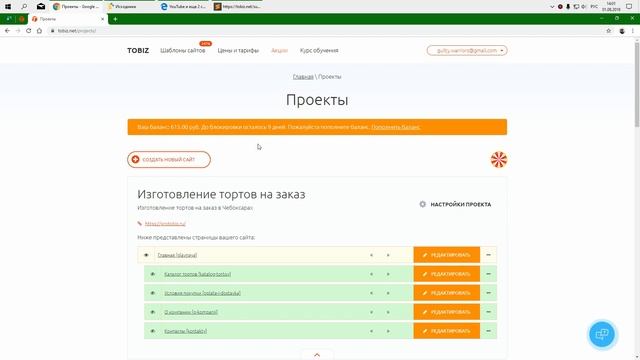This screenshot has height=360, width=640.
Task: Open Курс обучения menu item
Action: (x=319, y=51)
